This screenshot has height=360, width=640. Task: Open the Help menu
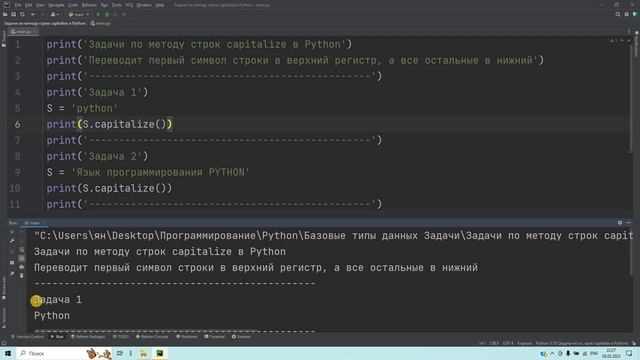point(160,5)
